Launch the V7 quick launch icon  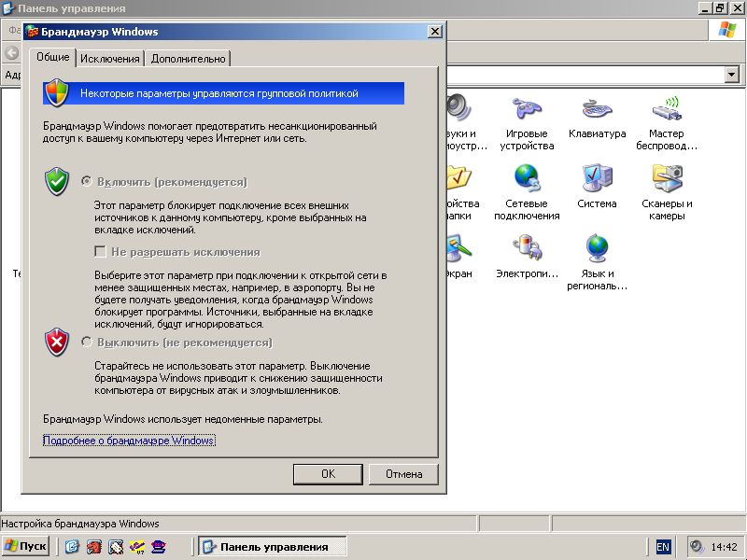pyautogui.click(x=137, y=546)
